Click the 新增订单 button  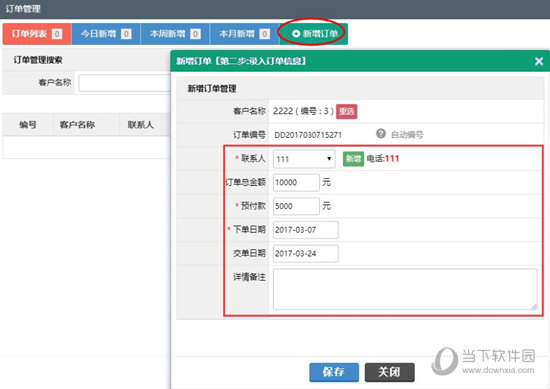(x=314, y=34)
